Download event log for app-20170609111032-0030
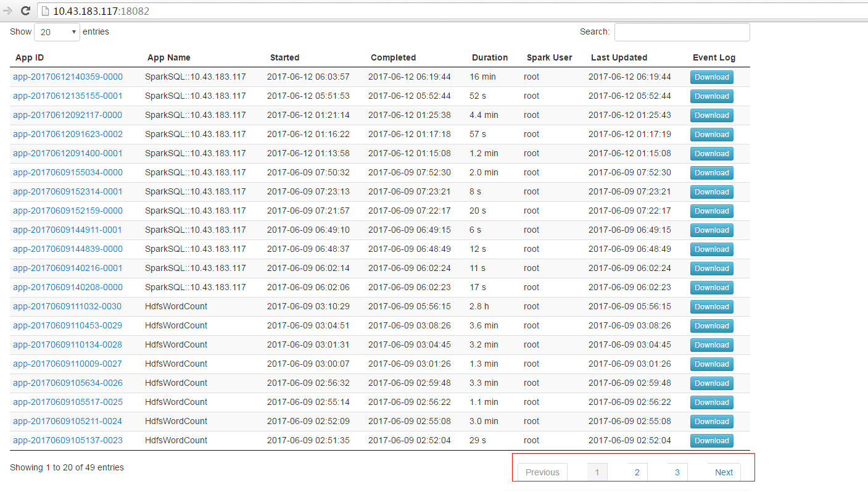This screenshot has width=868, height=492. pyautogui.click(x=712, y=307)
